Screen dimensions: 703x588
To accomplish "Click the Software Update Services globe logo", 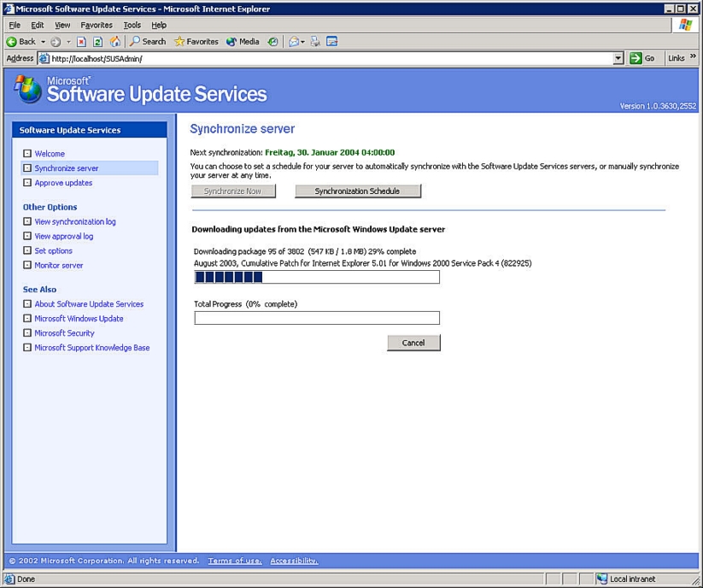I will pyautogui.click(x=28, y=89).
